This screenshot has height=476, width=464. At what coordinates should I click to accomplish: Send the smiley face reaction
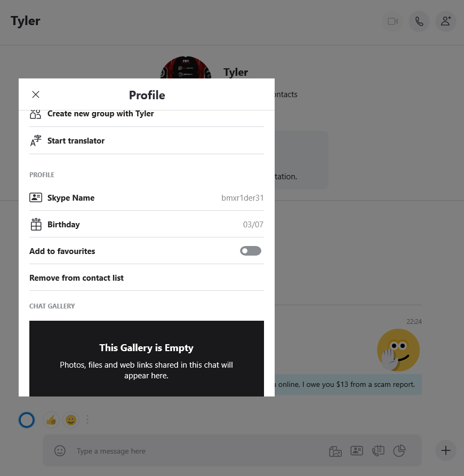(71, 420)
